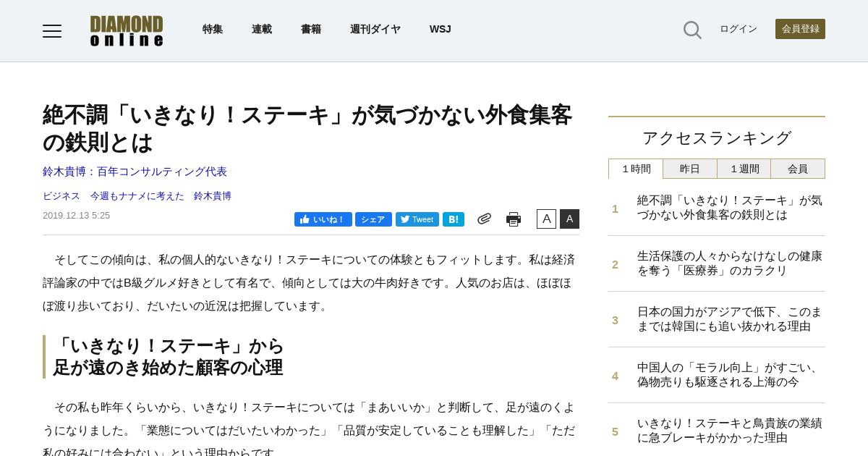Open 週刊ダイヤ menu
The width and height of the screenshot is (868, 456).
pos(375,30)
